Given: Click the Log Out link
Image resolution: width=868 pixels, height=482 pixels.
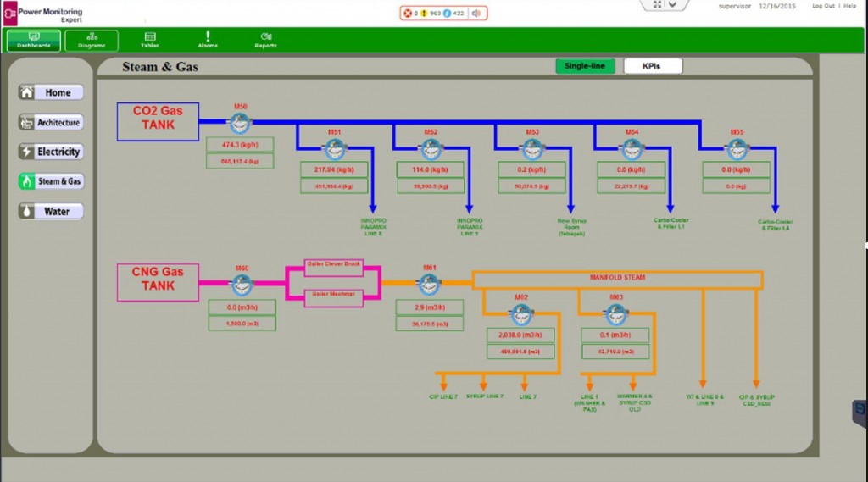Looking at the screenshot, I should pyautogui.click(x=823, y=6).
